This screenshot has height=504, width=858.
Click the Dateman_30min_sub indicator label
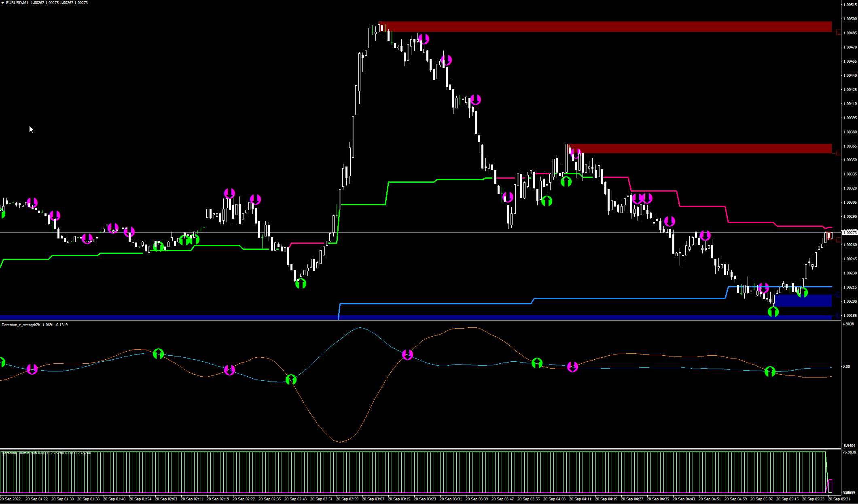(19, 453)
